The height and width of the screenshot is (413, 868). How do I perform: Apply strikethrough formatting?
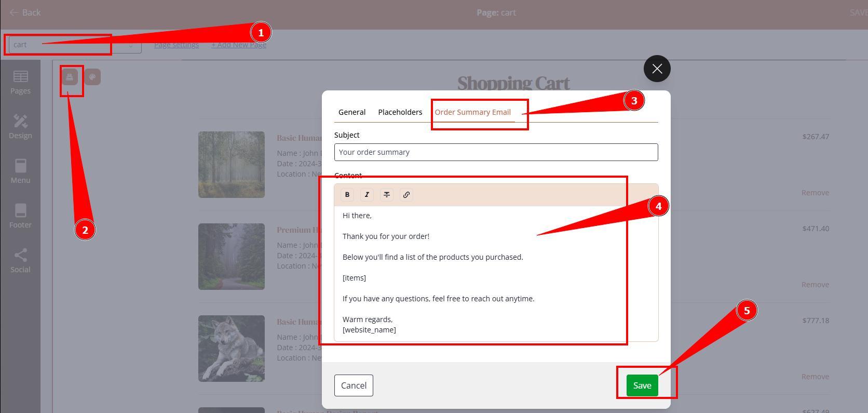pyautogui.click(x=387, y=195)
